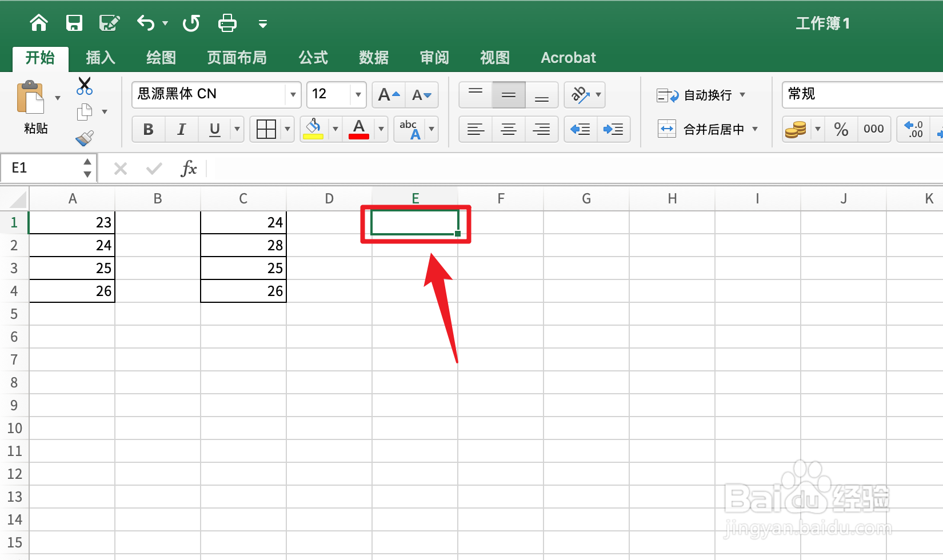
Task: Align text right
Action: click(x=542, y=129)
